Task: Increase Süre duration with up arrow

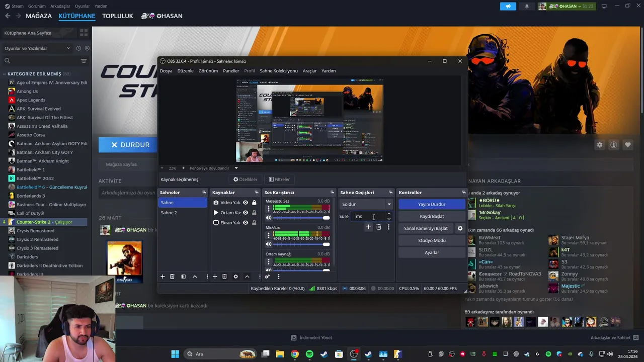Action: (x=389, y=214)
